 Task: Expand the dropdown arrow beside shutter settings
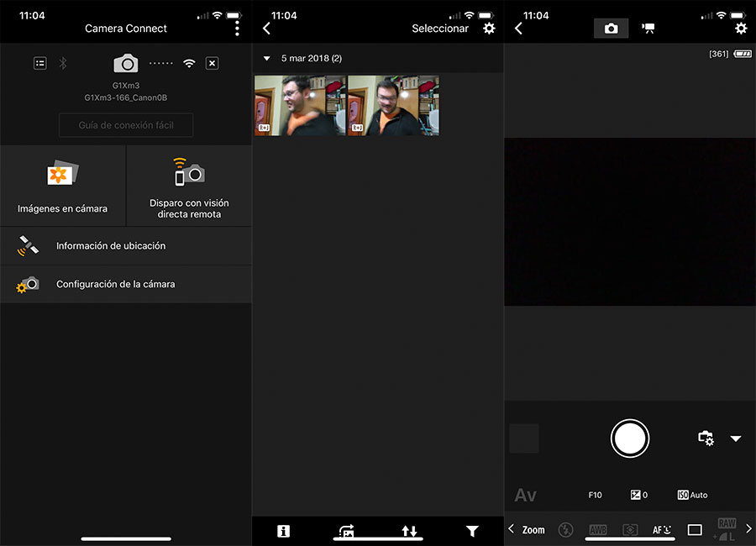tap(736, 438)
